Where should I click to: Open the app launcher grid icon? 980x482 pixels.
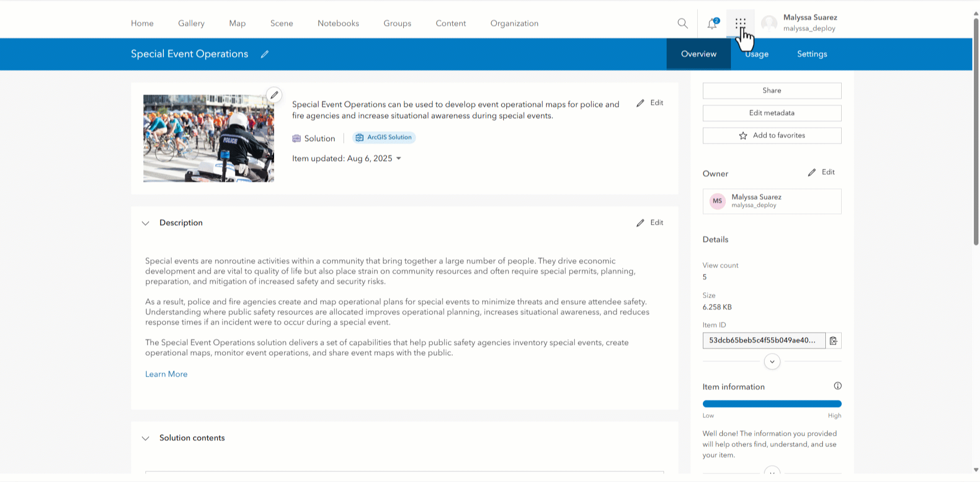point(741,22)
